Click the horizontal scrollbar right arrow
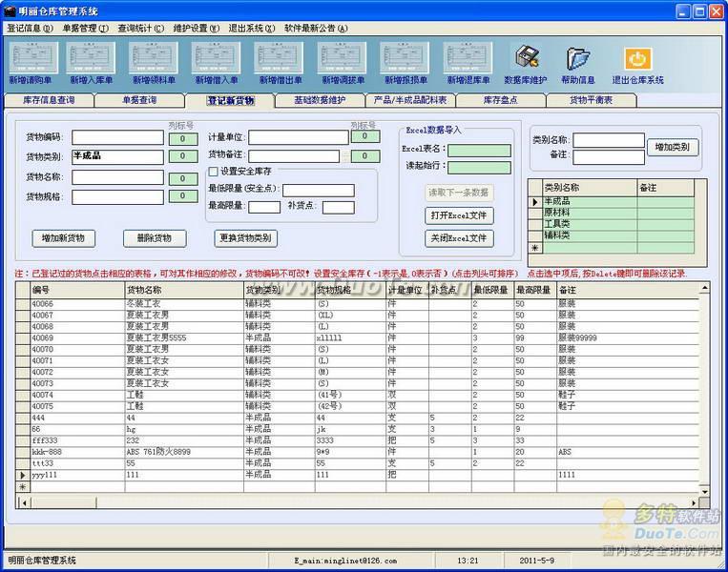Screen dimensions: 728x572 pos(694,502)
